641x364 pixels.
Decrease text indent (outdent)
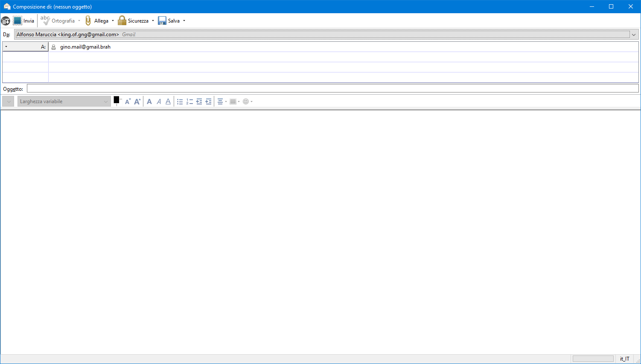click(199, 101)
